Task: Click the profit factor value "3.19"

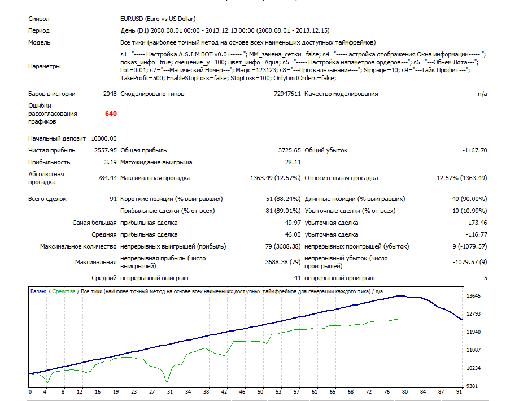Action: tap(111, 162)
